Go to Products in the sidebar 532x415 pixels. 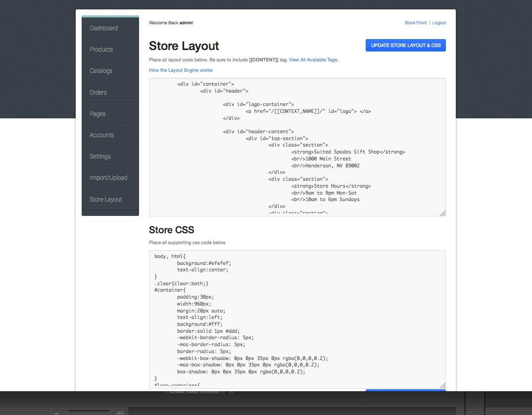tap(101, 50)
